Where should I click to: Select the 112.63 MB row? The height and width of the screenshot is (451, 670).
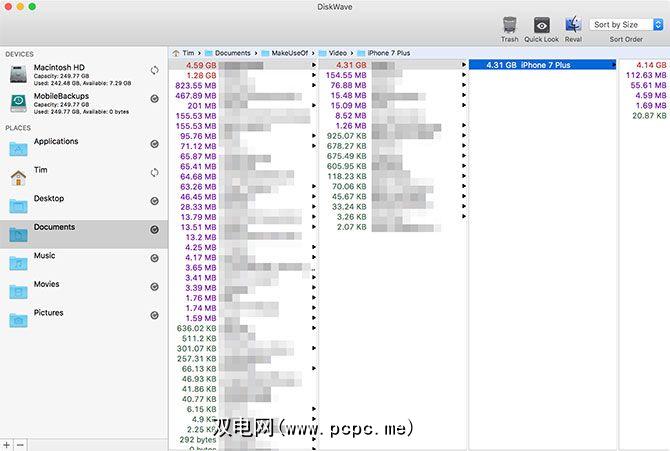coord(644,75)
